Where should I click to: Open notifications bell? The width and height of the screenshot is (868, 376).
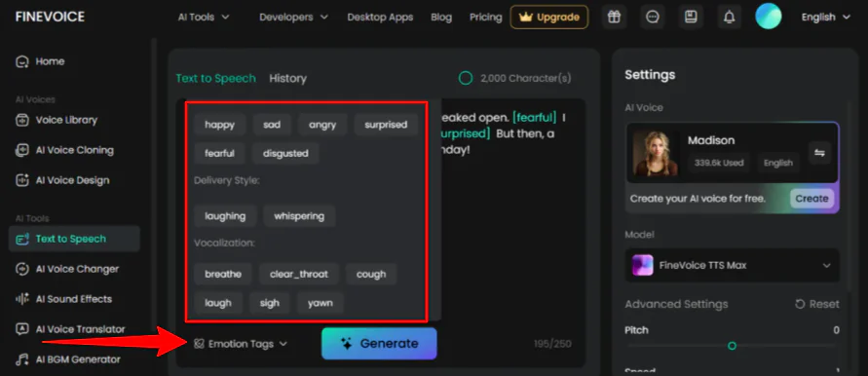[x=730, y=18]
